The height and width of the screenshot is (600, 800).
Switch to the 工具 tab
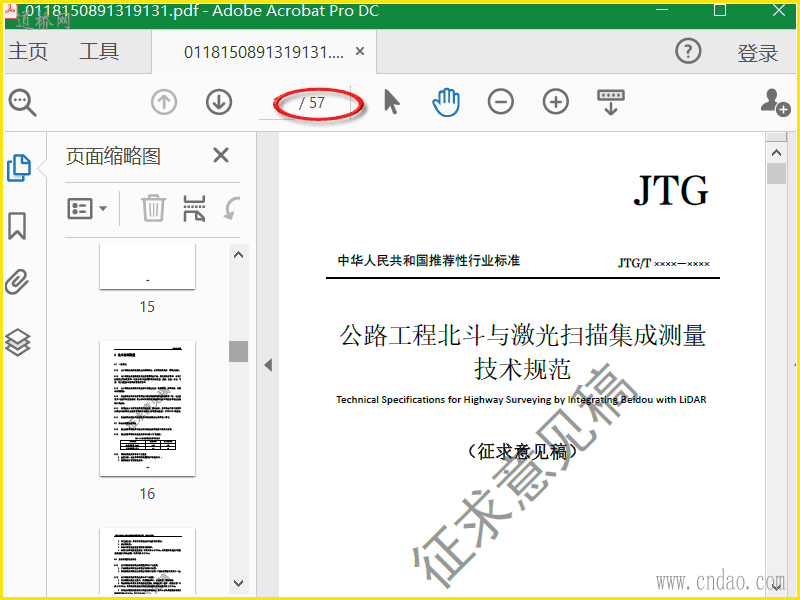[99, 52]
